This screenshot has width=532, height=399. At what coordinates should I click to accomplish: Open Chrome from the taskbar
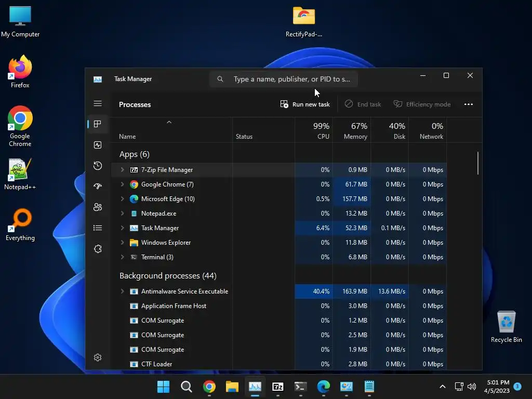pos(209,387)
